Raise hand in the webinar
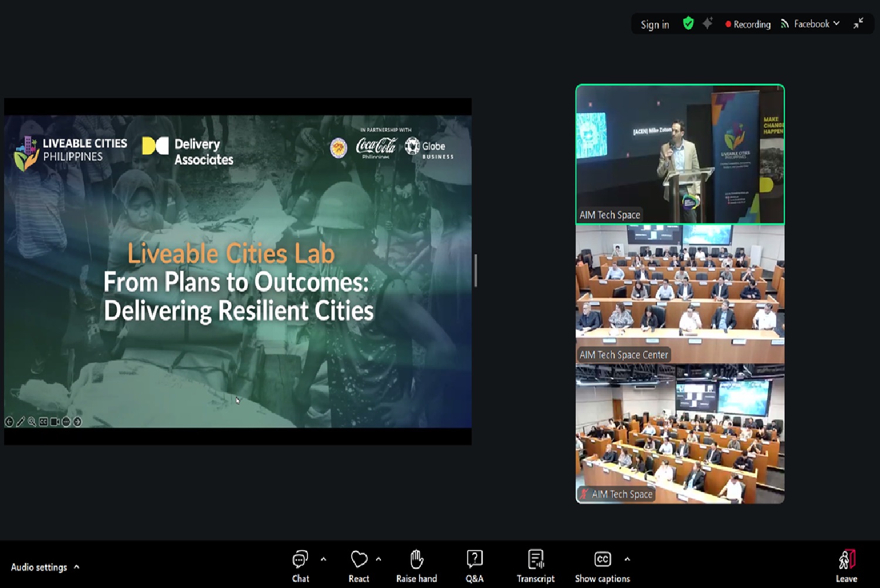This screenshot has width=880, height=588. tap(417, 566)
